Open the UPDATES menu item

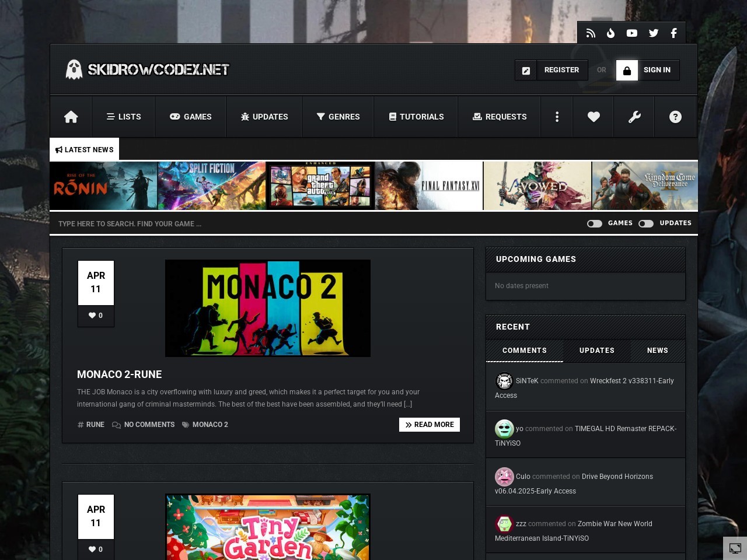(x=264, y=117)
